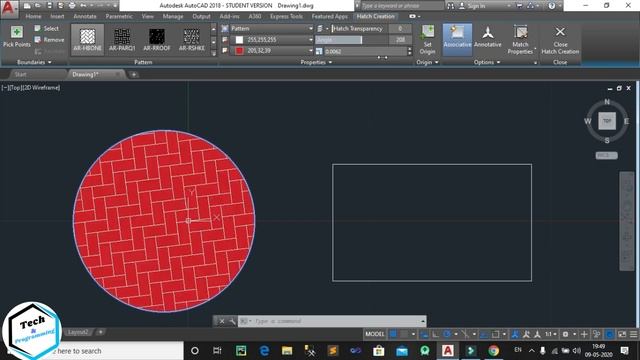Screen dimensions: 640x360
Task: Click the Plot printer icon in Quick Access
Action: coord(72,6)
